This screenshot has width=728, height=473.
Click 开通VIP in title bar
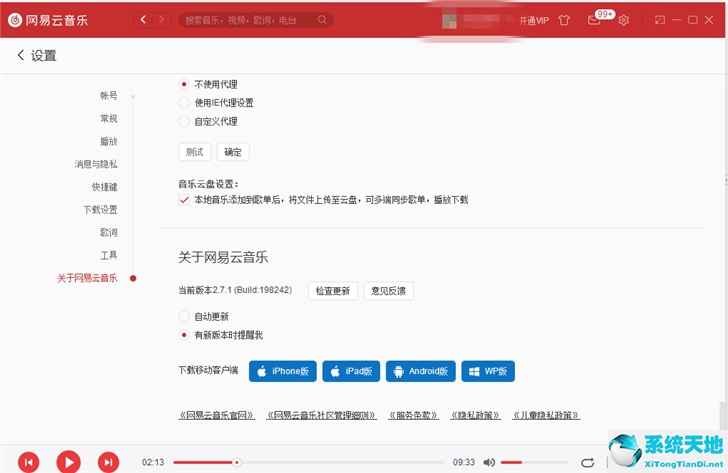pos(534,20)
